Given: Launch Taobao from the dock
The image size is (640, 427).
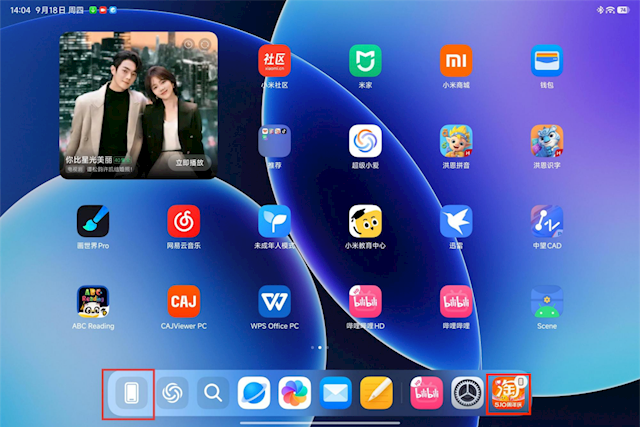Looking at the screenshot, I should pyautogui.click(x=508, y=393).
